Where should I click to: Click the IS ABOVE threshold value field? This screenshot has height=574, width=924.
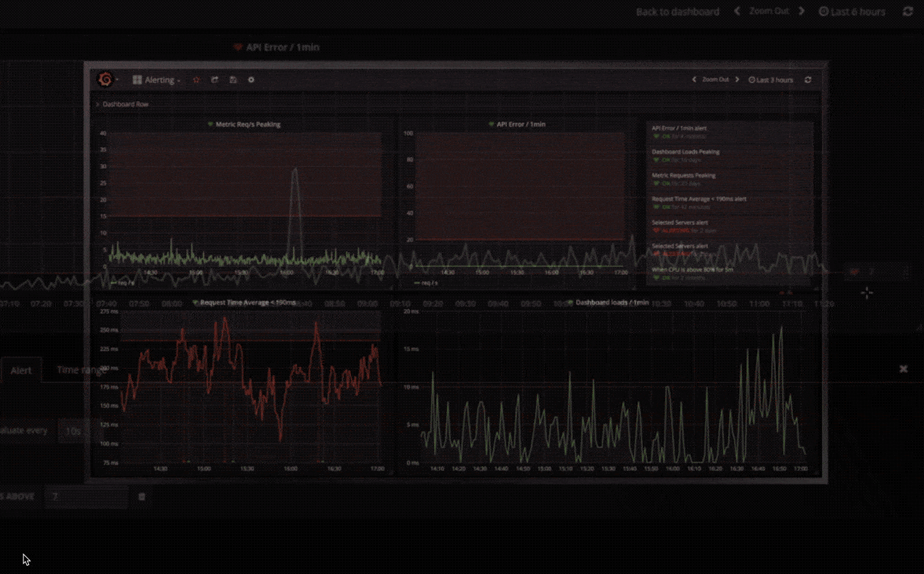pos(86,496)
